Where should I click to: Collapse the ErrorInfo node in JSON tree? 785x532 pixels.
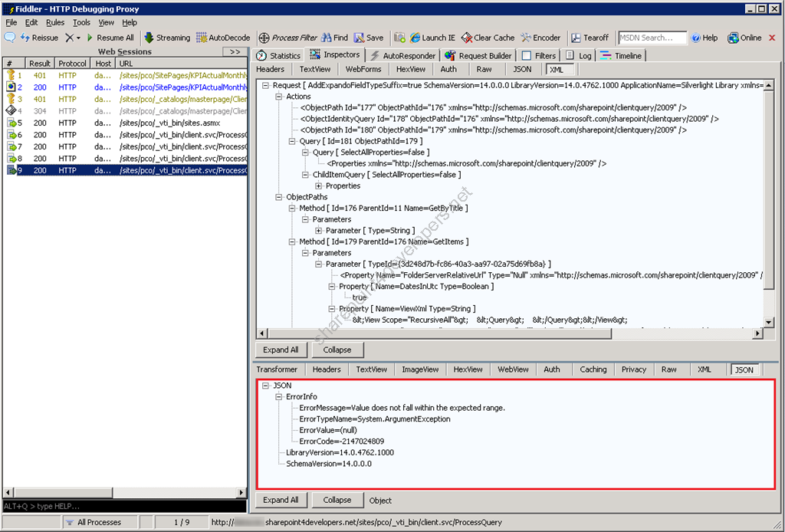pyautogui.click(x=279, y=397)
